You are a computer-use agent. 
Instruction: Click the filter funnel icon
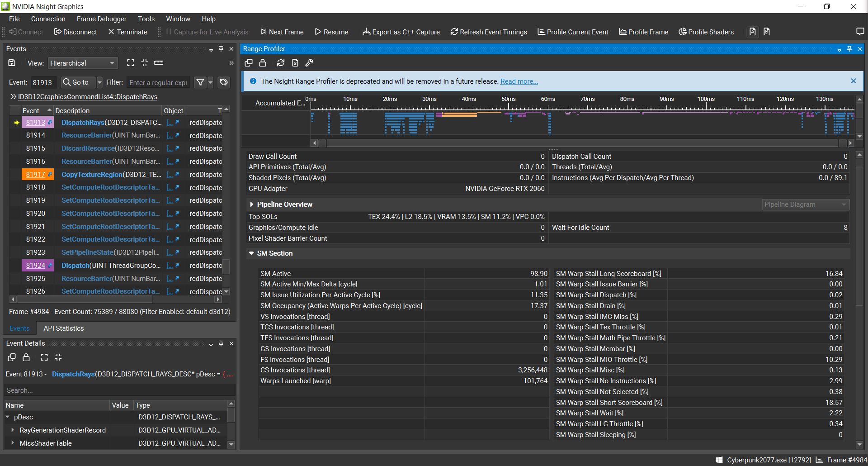[200, 82]
